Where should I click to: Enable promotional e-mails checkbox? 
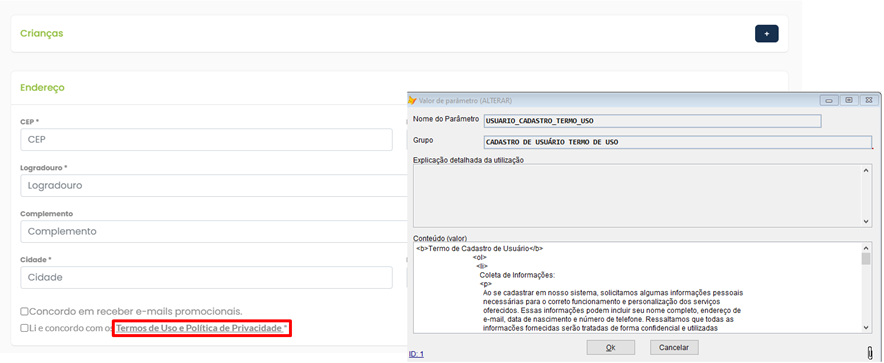(x=24, y=311)
